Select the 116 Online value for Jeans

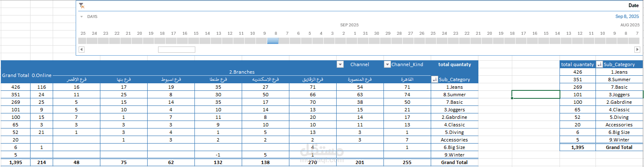(41, 87)
